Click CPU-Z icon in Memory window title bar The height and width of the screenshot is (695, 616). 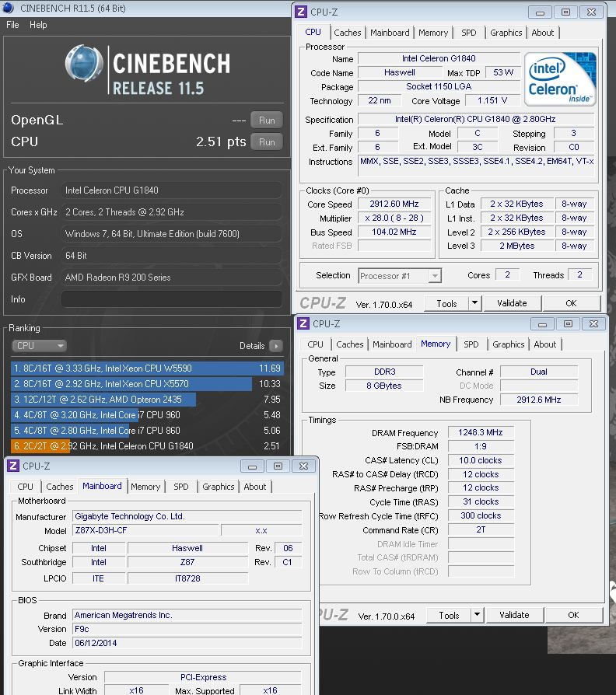click(303, 323)
